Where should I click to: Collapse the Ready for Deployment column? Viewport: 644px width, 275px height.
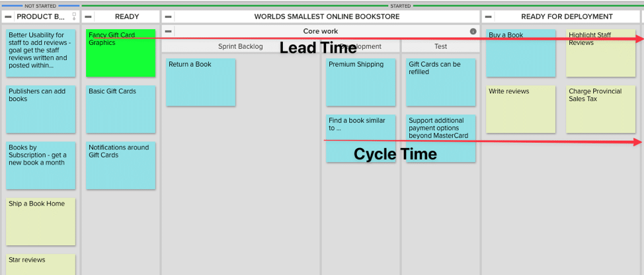click(489, 17)
